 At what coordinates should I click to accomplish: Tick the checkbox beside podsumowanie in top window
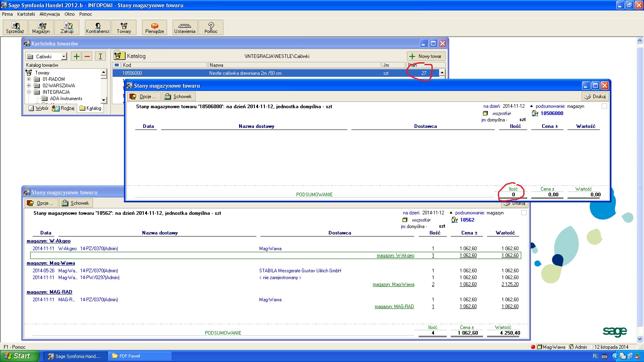pos(604,106)
